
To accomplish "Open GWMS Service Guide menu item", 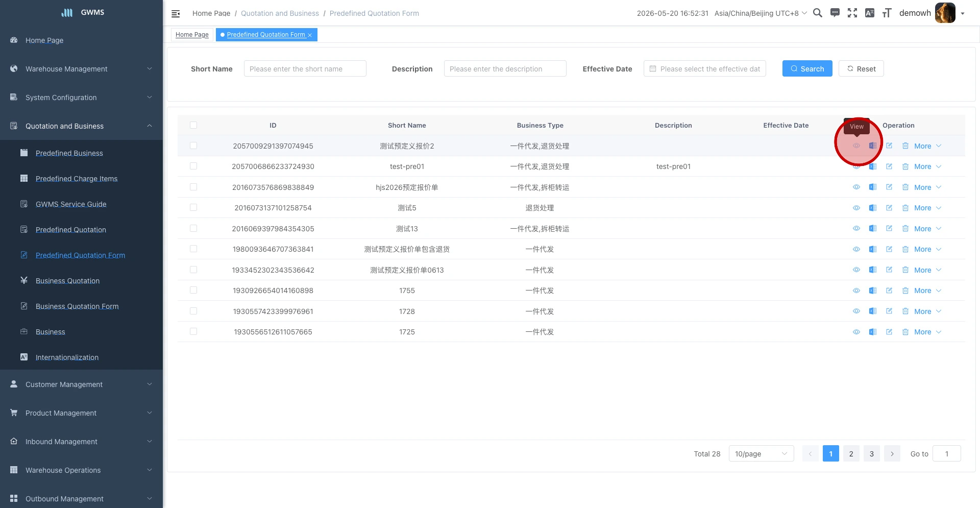I will [x=82, y=204].
